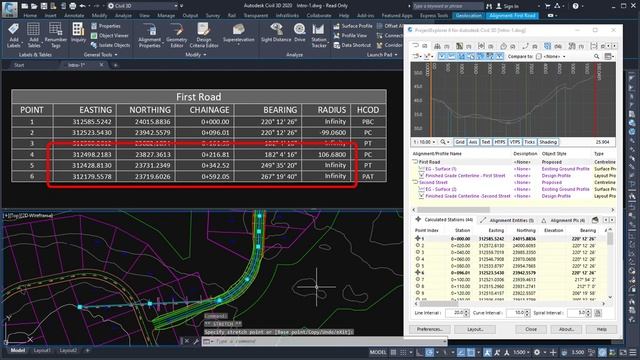Click Sign In in the title bar
Viewport: 640px width, 360px height.
click(x=507, y=6)
